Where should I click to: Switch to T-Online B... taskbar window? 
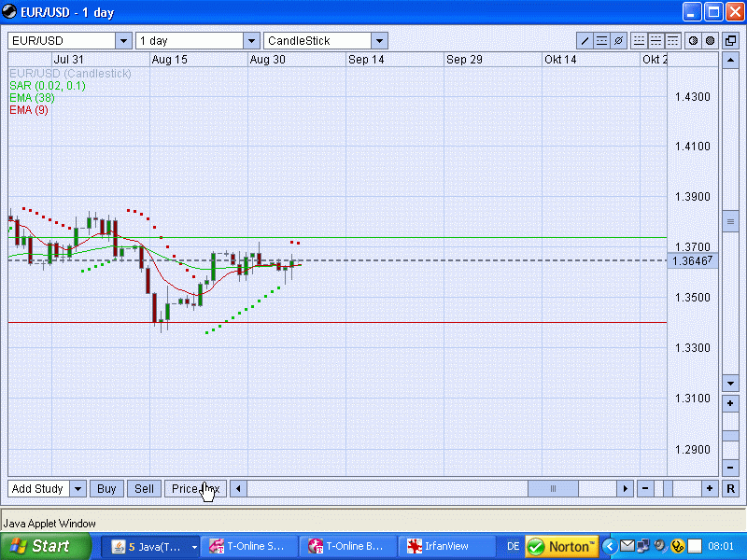[348, 547]
